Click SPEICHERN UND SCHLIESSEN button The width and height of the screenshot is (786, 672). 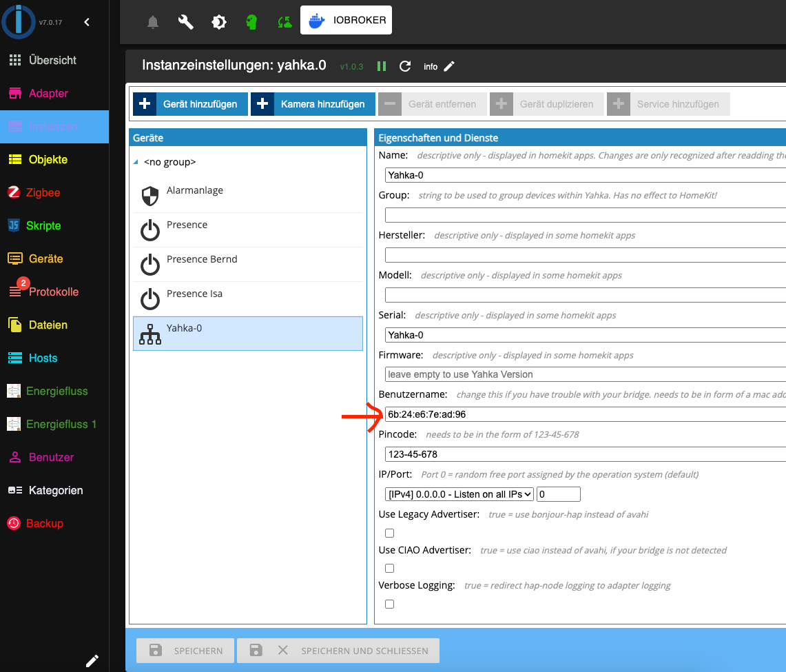(x=338, y=651)
